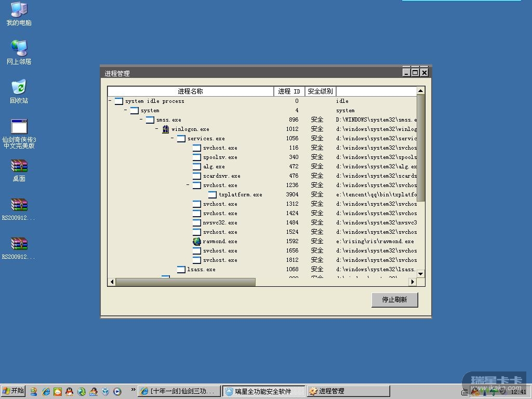Click the 安全级别 column header

click(x=320, y=91)
